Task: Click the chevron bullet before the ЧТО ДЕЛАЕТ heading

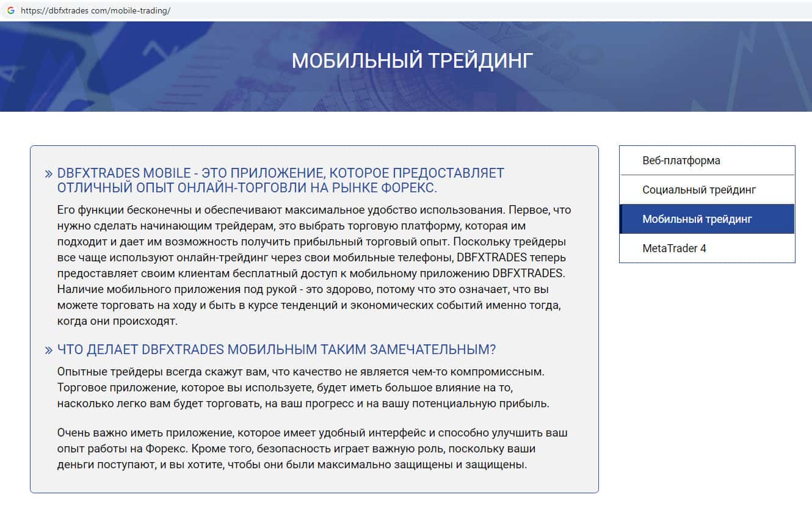Action: pyautogui.click(x=49, y=350)
